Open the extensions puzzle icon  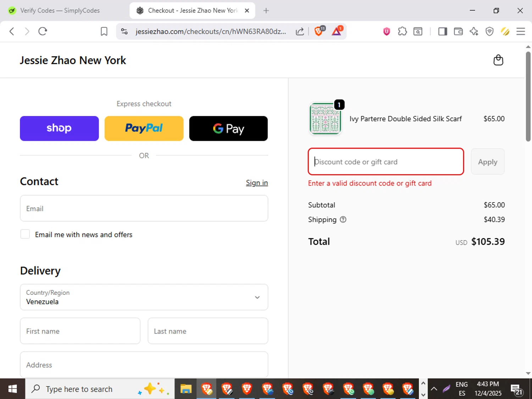click(402, 32)
